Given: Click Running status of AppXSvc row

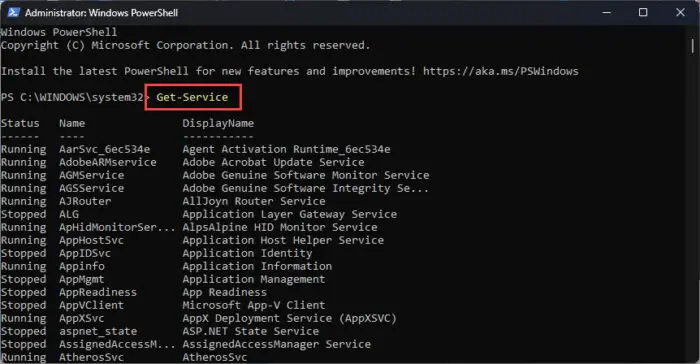Looking at the screenshot, I should point(23,318).
